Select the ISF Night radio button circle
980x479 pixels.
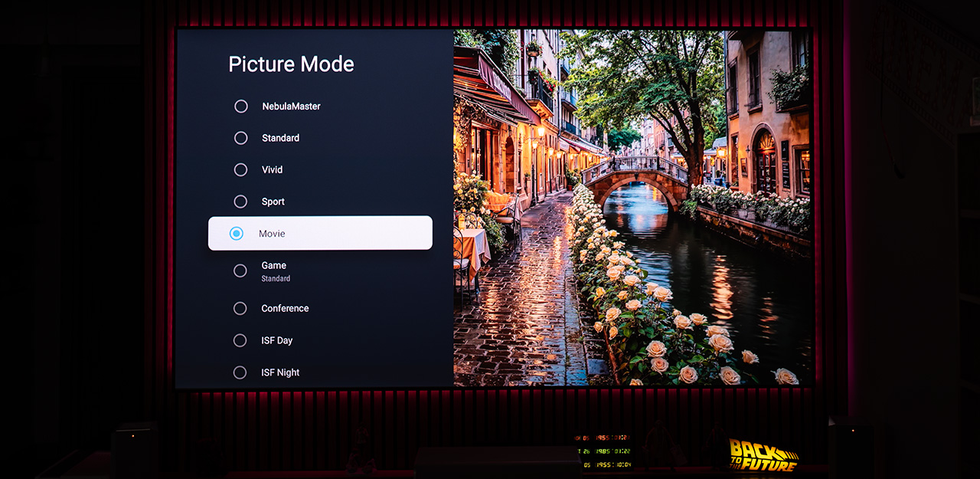[240, 372]
